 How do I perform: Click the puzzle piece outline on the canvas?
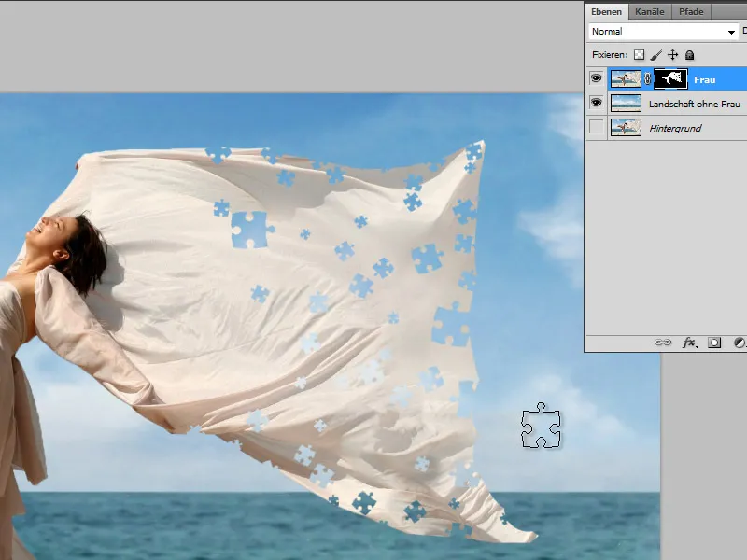541,426
